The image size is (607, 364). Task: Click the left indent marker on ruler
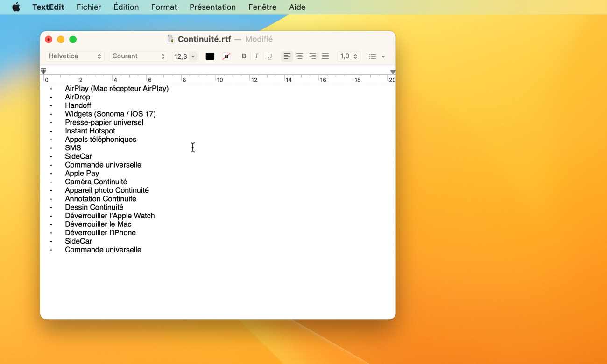(43, 71)
